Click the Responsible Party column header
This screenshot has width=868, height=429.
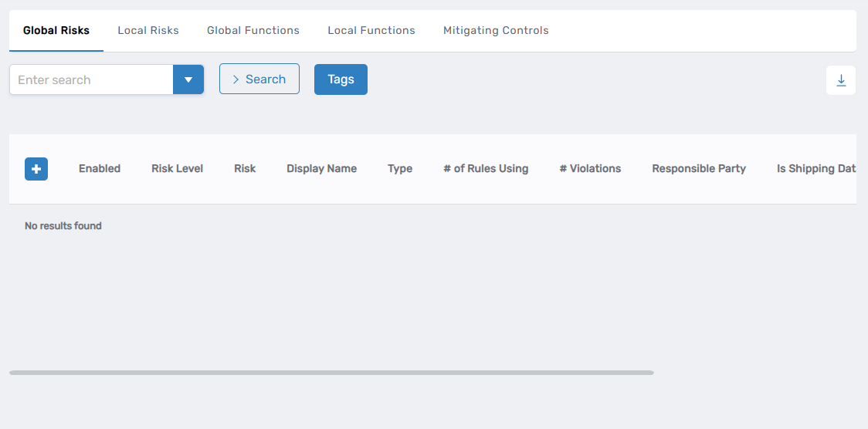[699, 169]
